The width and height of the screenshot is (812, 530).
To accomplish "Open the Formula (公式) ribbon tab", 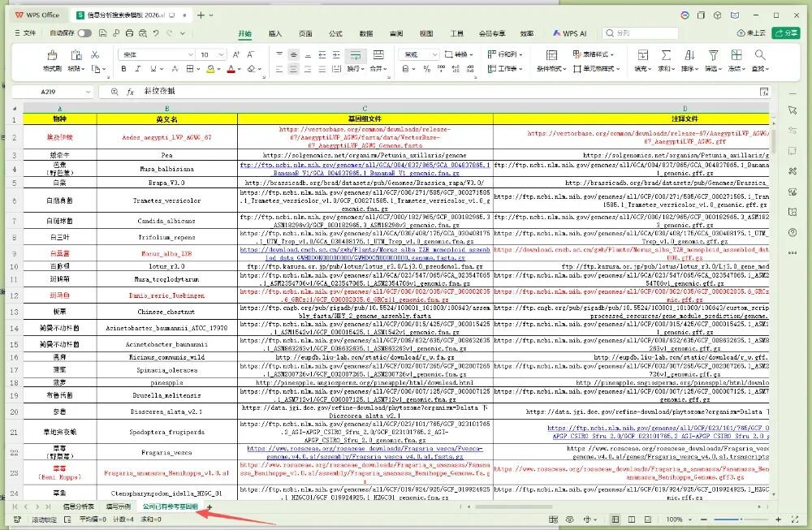I will (x=335, y=33).
